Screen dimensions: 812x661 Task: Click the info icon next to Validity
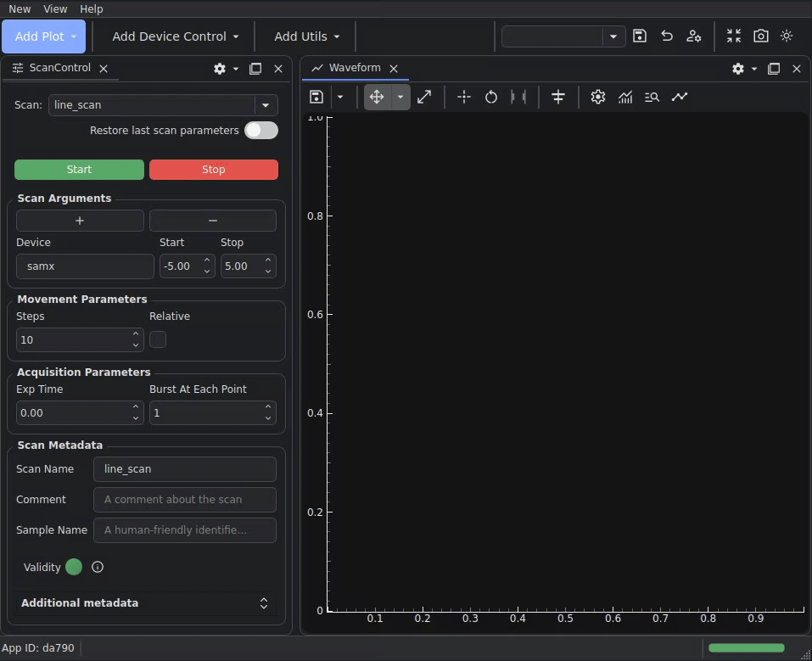click(x=98, y=567)
